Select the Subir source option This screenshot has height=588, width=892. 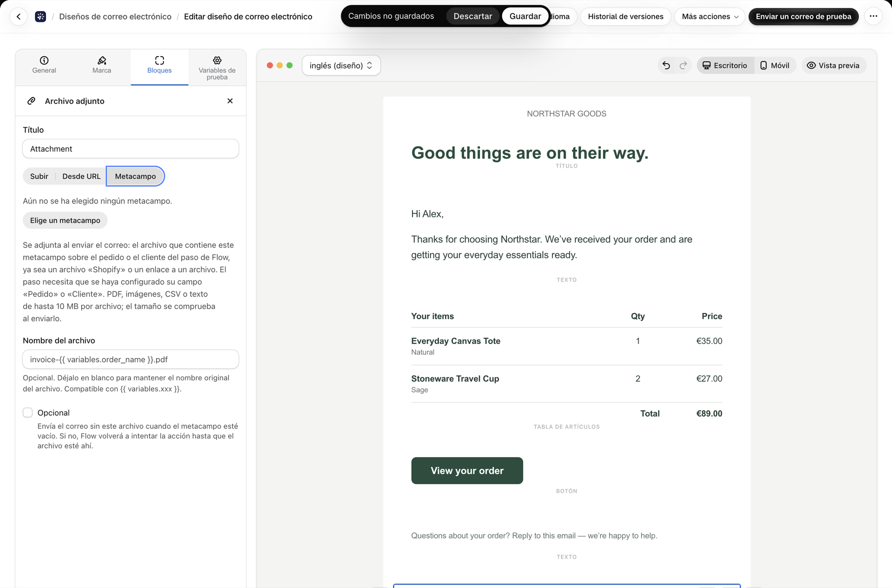coord(39,176)
